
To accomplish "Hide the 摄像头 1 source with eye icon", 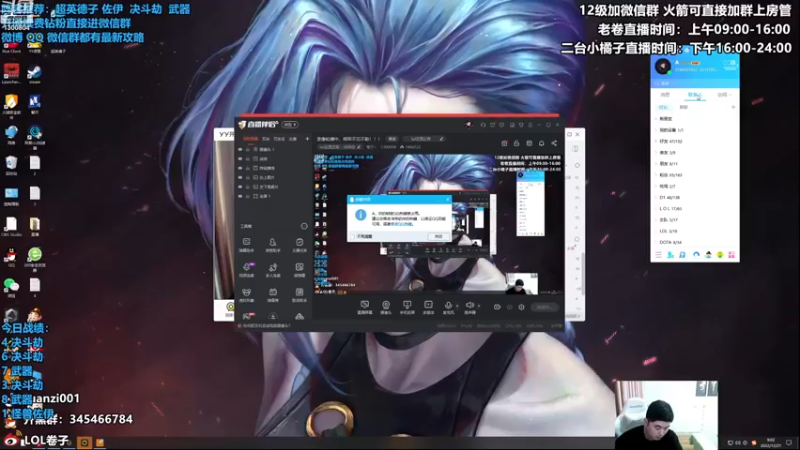I will 240,149.
